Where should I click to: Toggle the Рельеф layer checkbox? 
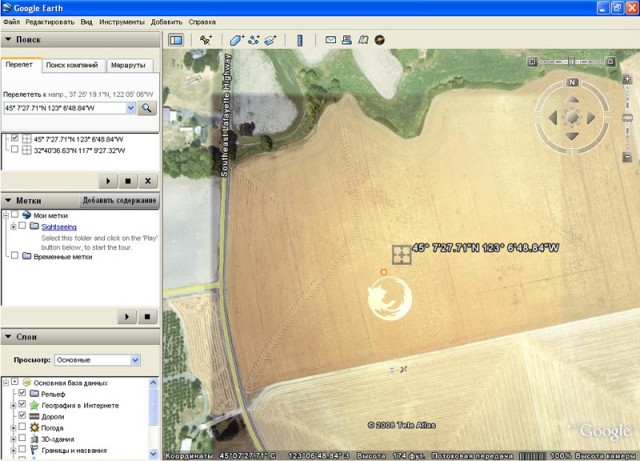(x=22, y=393)
